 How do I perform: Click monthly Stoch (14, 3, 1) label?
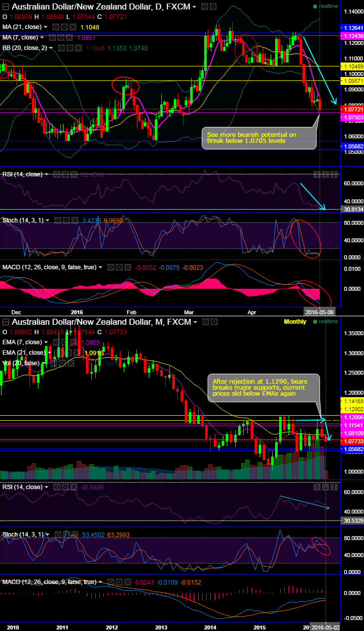pos(23,535)
